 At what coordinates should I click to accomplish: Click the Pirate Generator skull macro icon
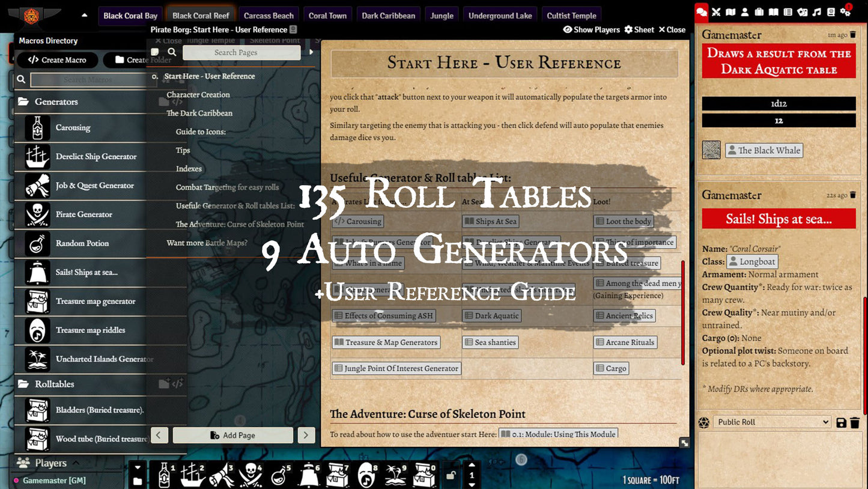click(x=37, y=214)
